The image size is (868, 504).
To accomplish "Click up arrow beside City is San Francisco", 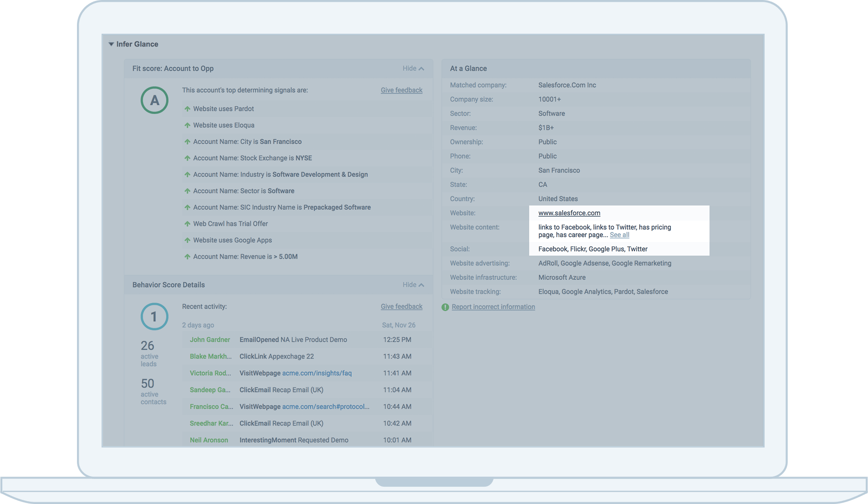I will (x=187, y=142).
